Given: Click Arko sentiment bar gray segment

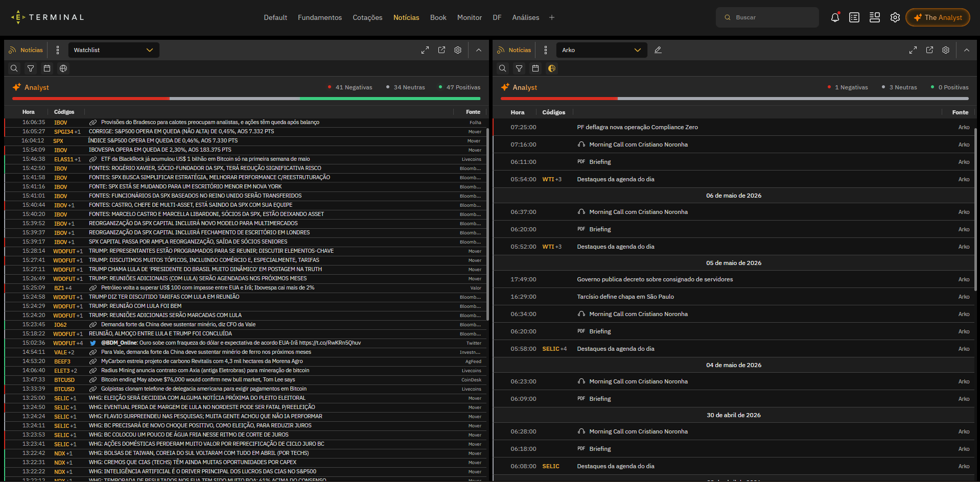Looking at the screenshot, I should 793,99.
